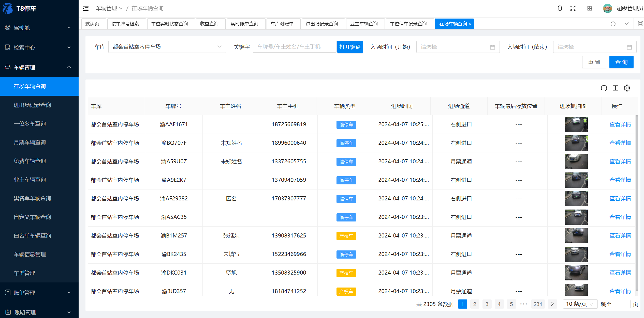Click the 产权车 tag for 渝BJD357

coord(346,292)
